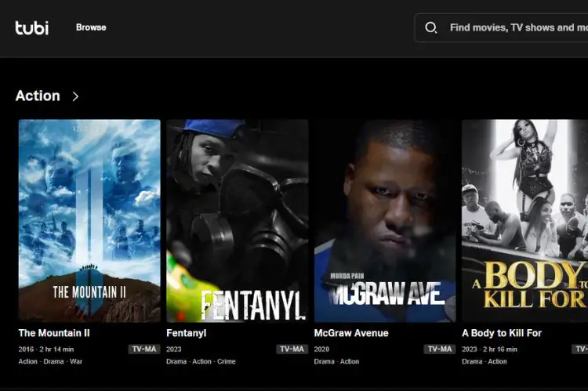The height and width of the screenshot is (391, 588).
Task: Click '2016 · 2 hr 14 min' text
Action: point(46,349)
